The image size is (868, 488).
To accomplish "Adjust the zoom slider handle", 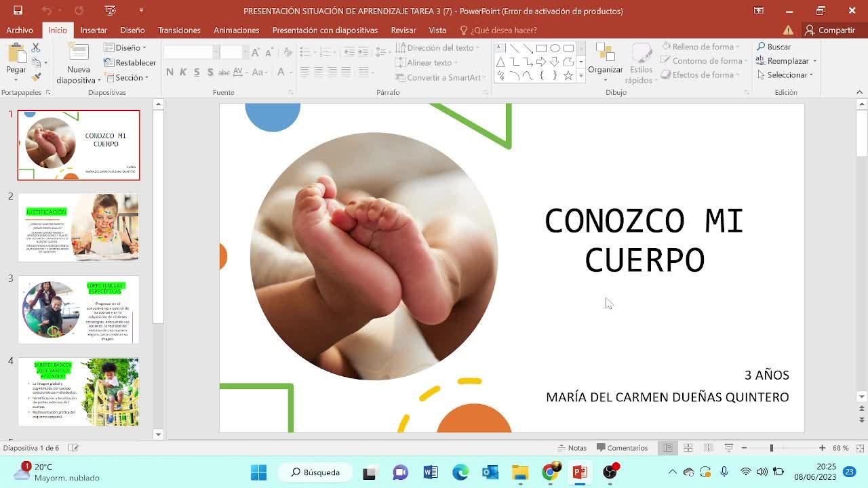I will 771,448.
